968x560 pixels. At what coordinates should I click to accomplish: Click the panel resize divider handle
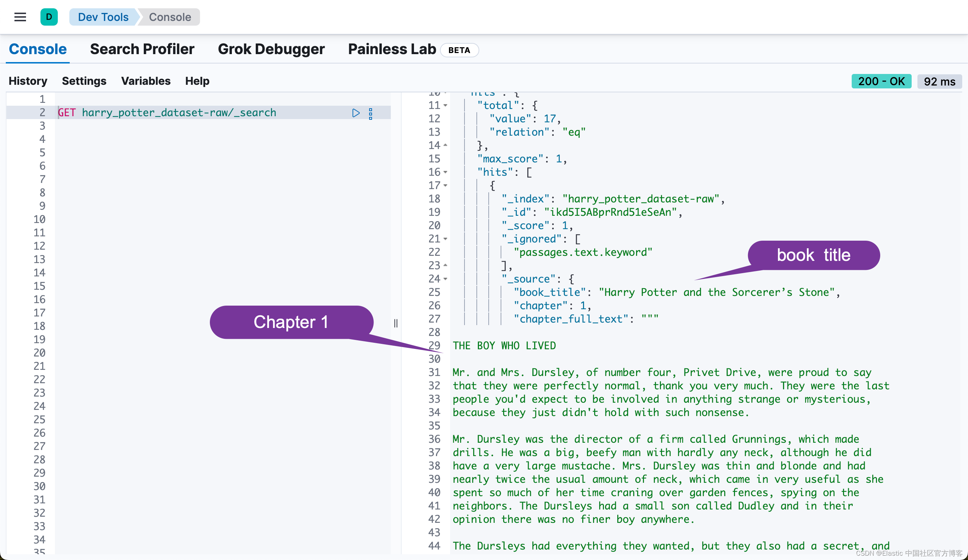point(396,323)
